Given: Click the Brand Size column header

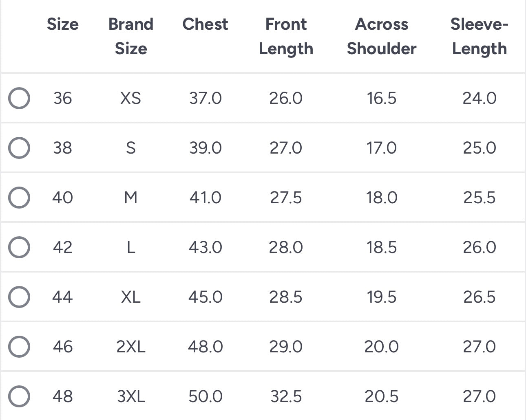Looking at the screenshot, I should coord(131,36).
